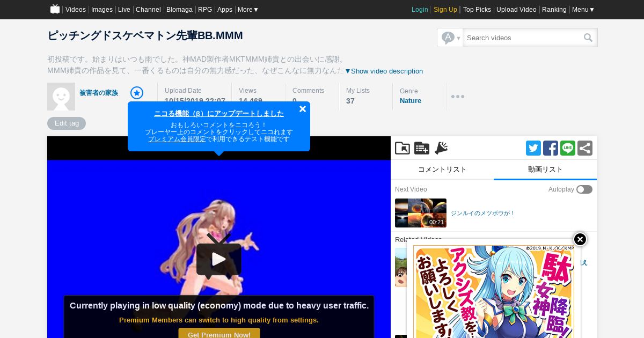The height and width of the screenshot is (338, 644).
Task: Switch to the 動画リスト tab
Action: point(545,170)
